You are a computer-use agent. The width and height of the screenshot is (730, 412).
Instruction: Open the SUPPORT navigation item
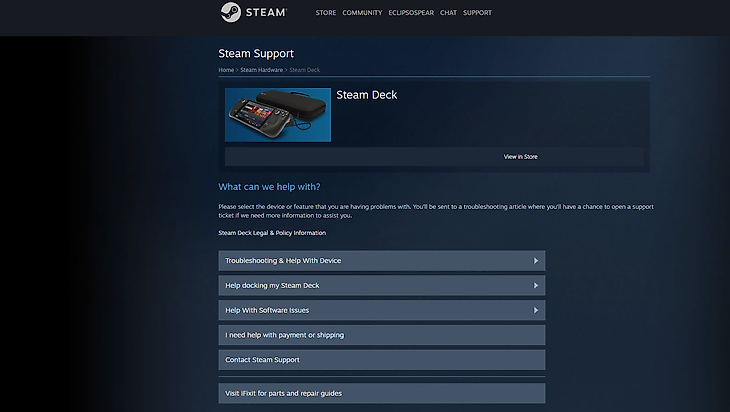[477, 13]
